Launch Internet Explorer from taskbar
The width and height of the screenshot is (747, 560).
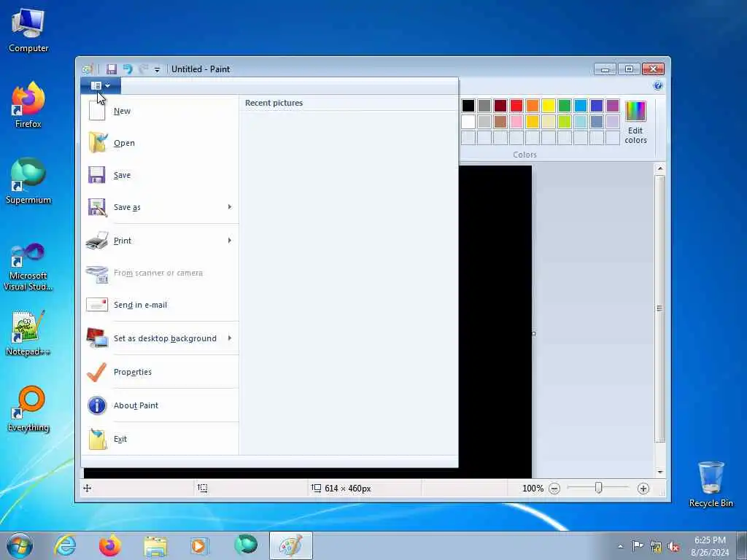click(65, 545)
